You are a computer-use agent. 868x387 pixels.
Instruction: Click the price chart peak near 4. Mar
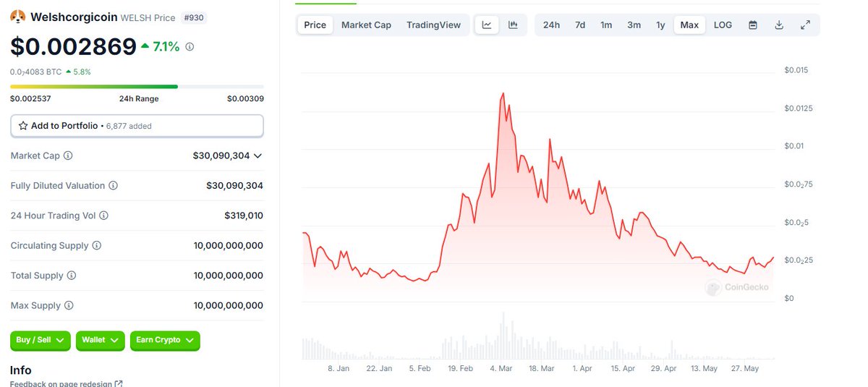503,93
